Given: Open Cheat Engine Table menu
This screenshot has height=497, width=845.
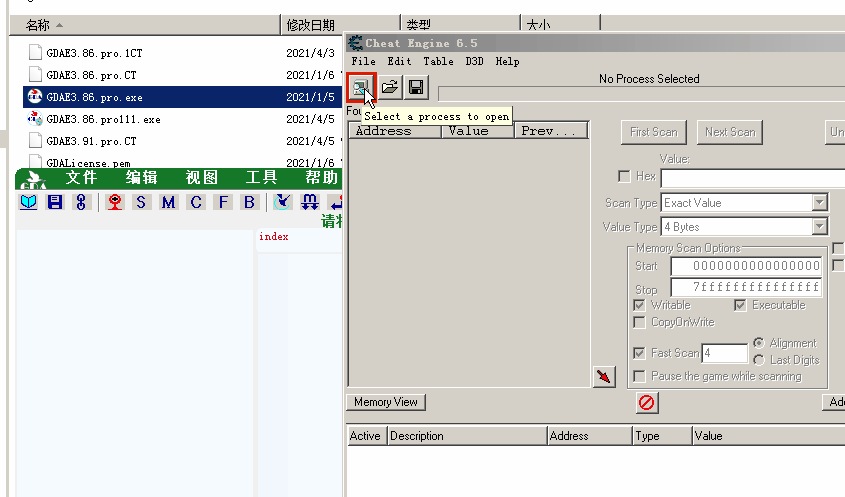Looking at the screenshot, I should tap(438, 61).
